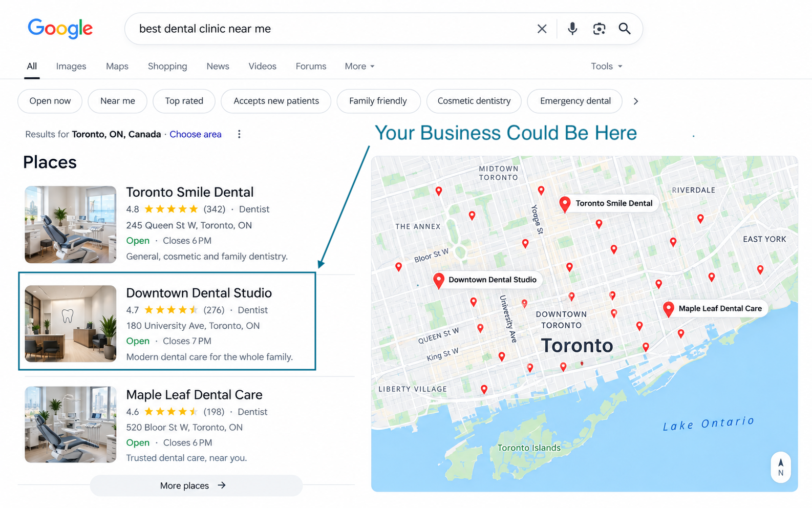812x508 pixels.
Task: Switch to the Images tab
Action: (x=71, y=66)
